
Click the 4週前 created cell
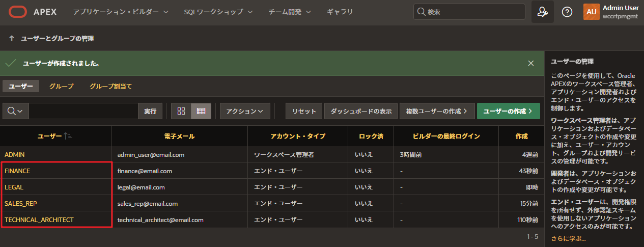(x=521, y=154)
